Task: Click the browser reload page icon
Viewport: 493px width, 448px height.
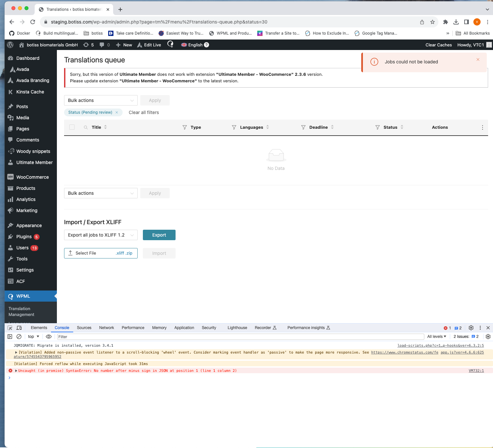Action: (x=33, y=22)
